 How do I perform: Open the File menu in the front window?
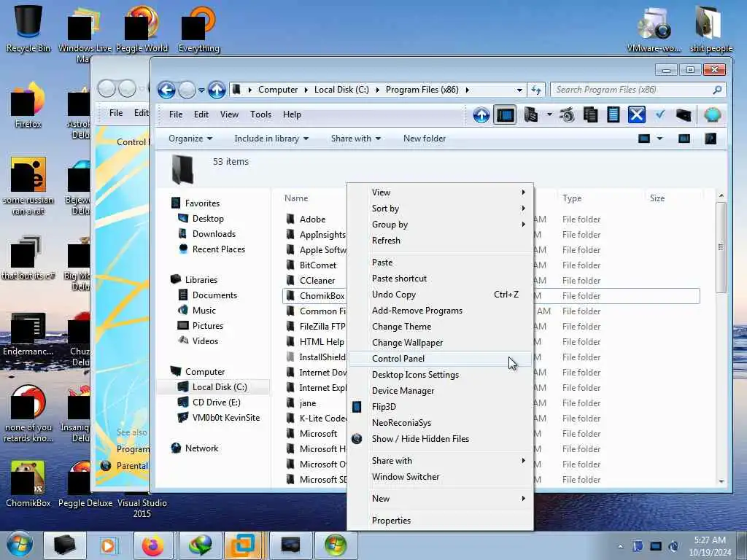click(176, 114)
